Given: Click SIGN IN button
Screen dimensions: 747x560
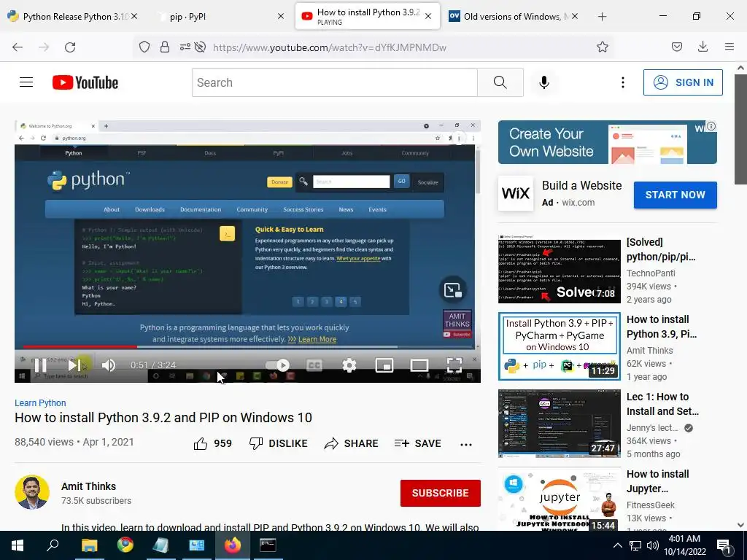Looking at the screenshot, I should point(683,82).
